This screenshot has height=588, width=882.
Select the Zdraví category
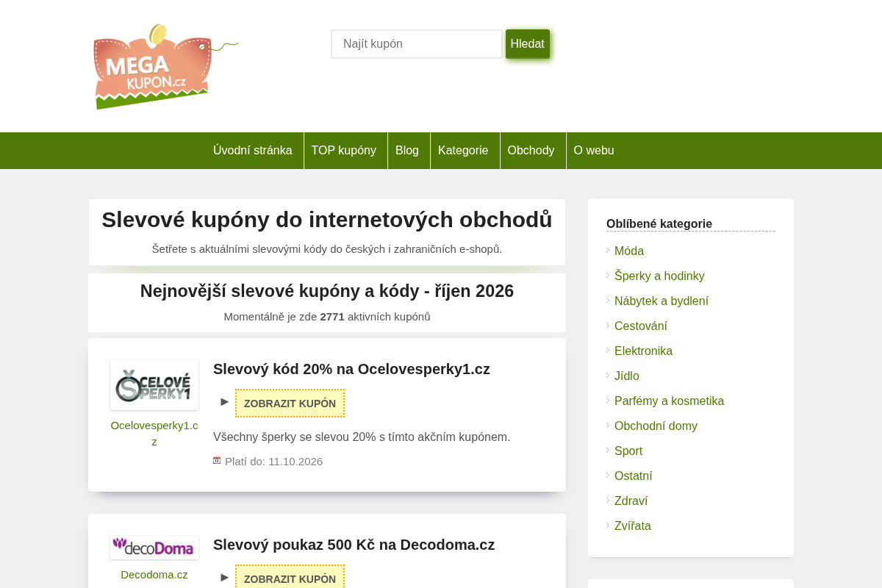[631, 501]
